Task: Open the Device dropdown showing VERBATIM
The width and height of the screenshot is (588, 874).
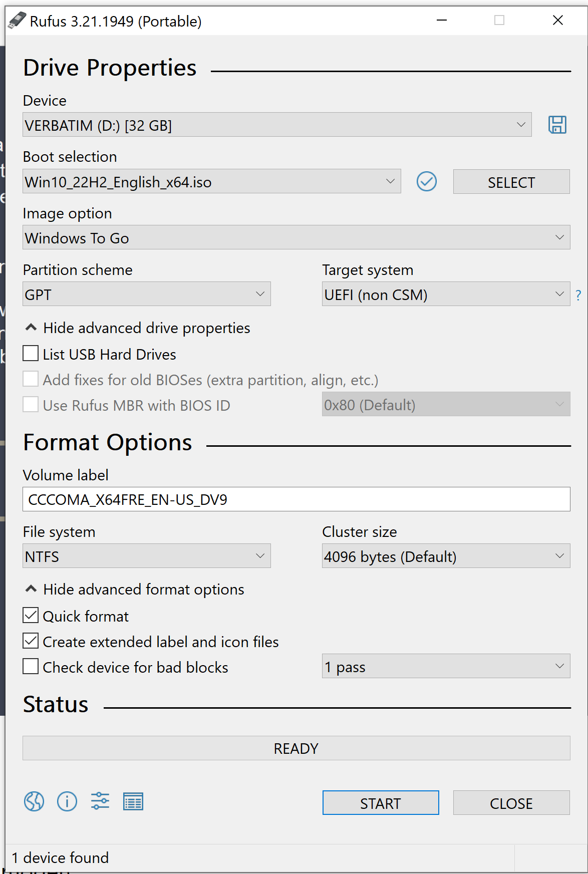Action: 277,125
